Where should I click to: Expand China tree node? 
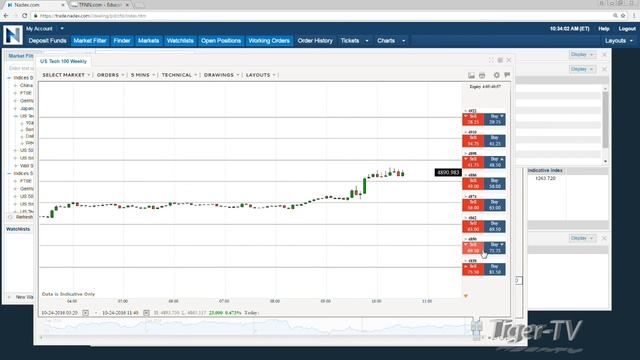pyautogui.click(x=16, y=85)
